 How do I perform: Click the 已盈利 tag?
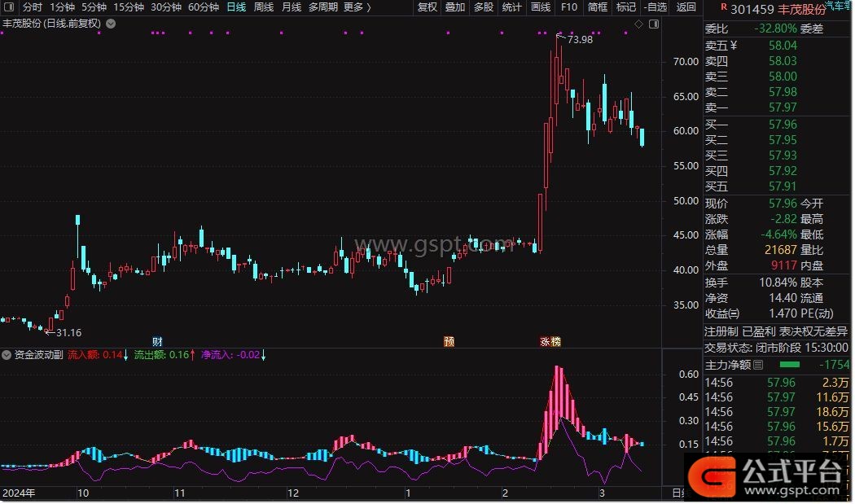[x=759, y=331]
